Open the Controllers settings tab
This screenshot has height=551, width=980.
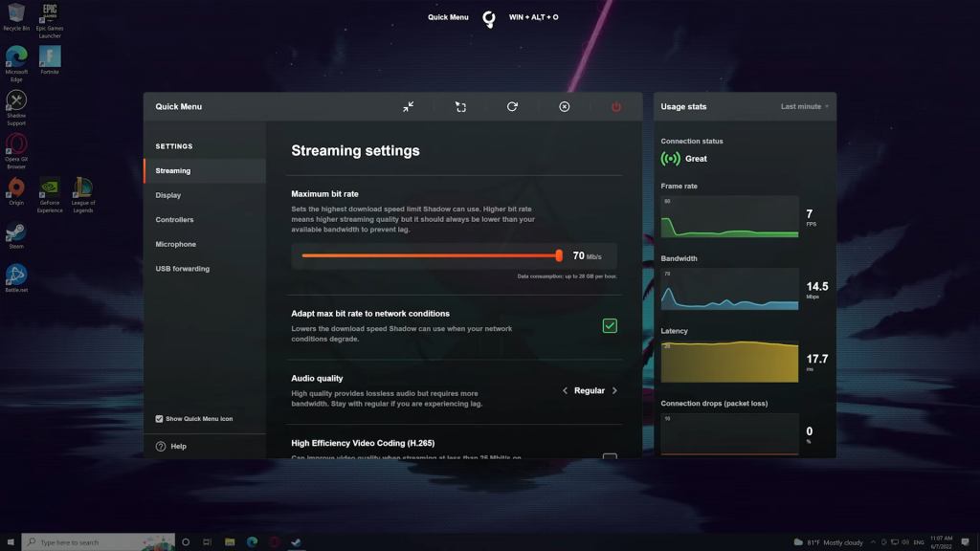coord(205,219)
